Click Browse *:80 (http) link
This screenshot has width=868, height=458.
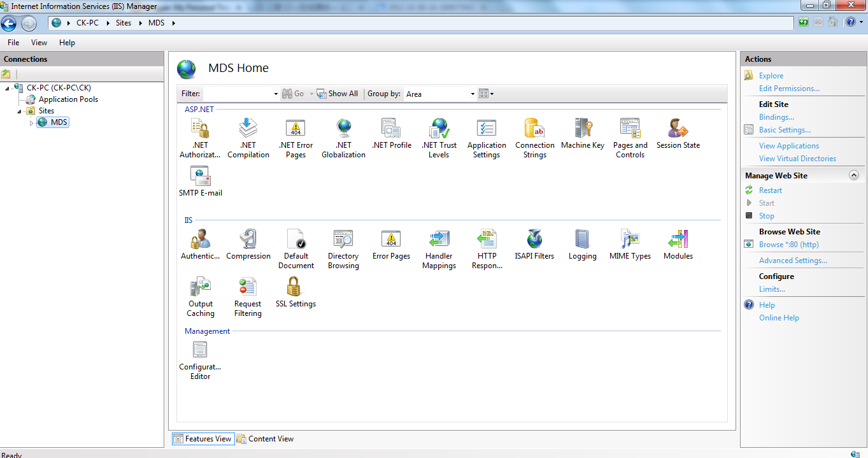pos(789,245)
